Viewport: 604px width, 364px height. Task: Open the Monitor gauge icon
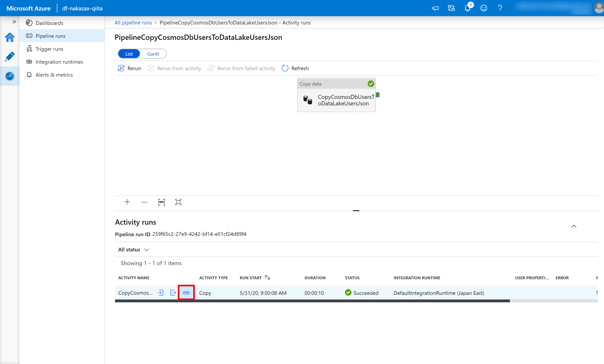(10, 76)
